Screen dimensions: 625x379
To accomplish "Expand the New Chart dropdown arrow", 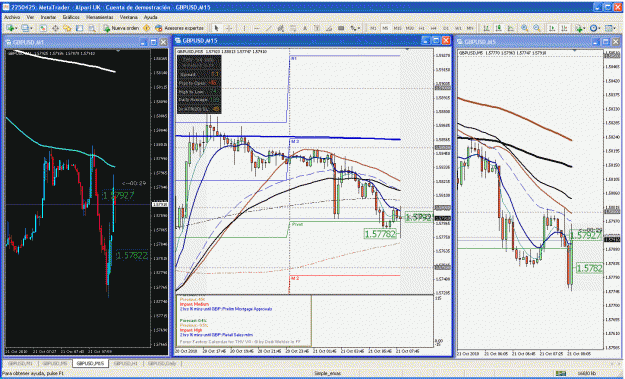I will coord(16,28).
